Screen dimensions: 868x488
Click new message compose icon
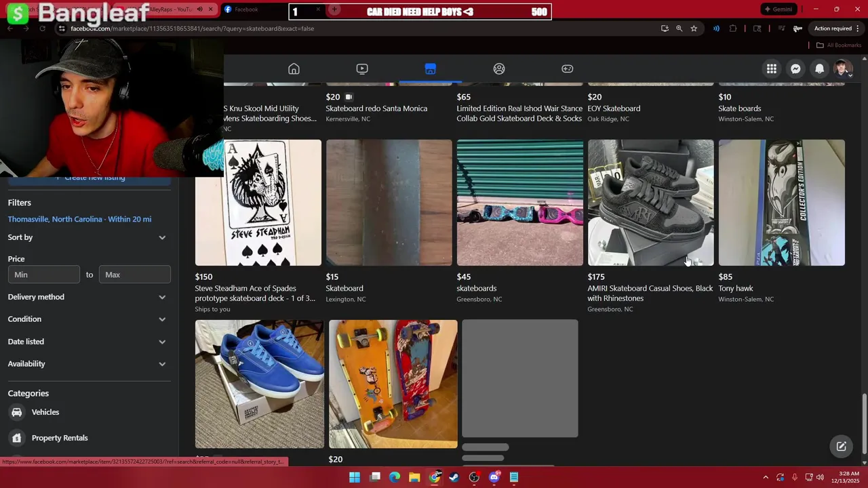pos(841,446)
